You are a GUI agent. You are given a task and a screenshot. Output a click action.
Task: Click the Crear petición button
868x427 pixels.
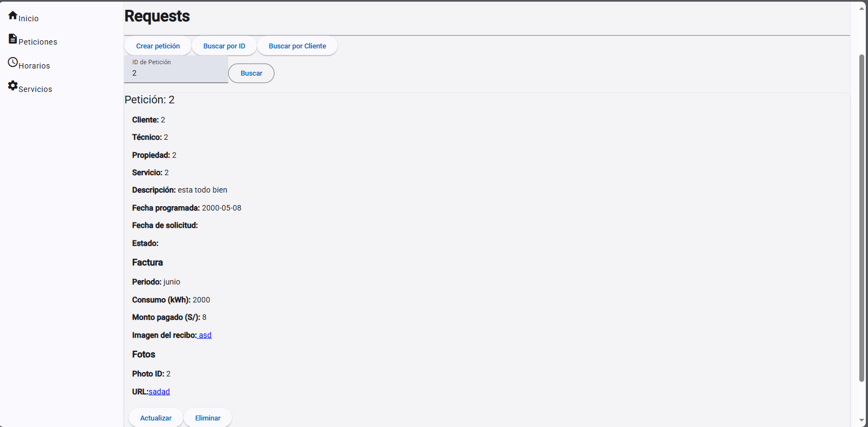[158, 46]
